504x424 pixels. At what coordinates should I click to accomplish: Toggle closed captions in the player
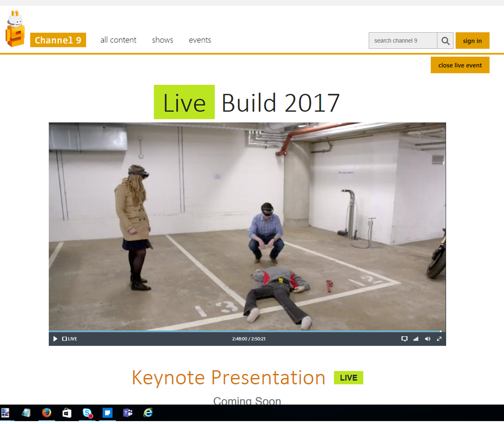404,339
